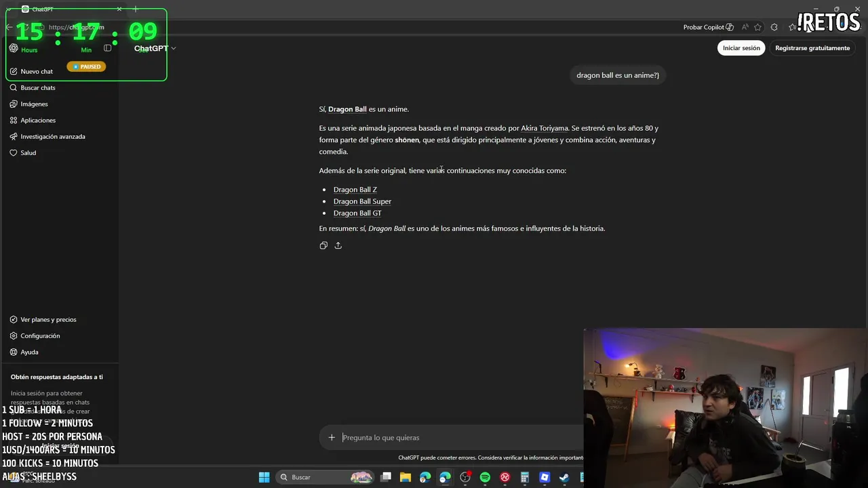Open the Dragon Ball Z link
868x488 pixels.
point(355,190)
